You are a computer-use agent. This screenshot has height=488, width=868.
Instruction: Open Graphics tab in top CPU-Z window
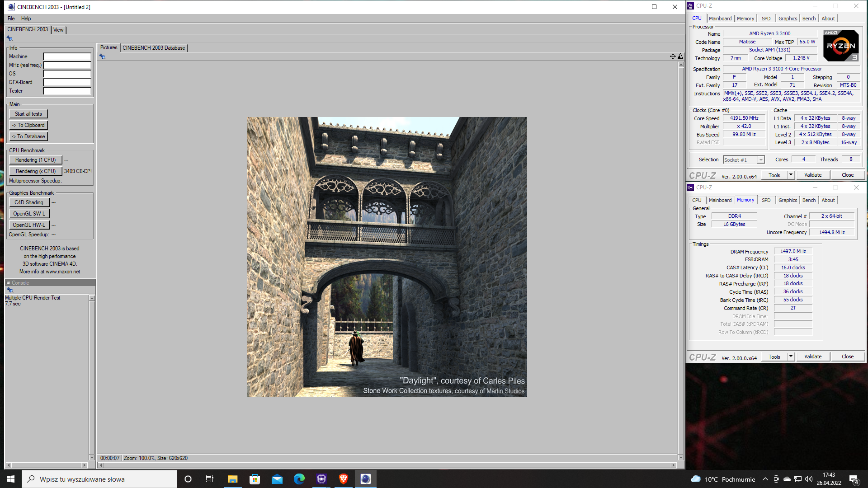(788, 19)
